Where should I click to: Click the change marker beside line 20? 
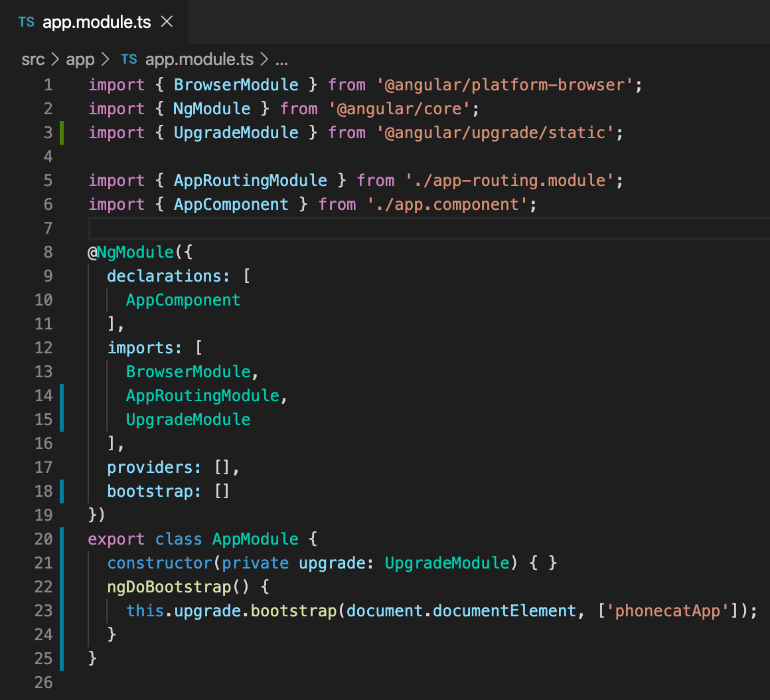click(x=61, y=539)
